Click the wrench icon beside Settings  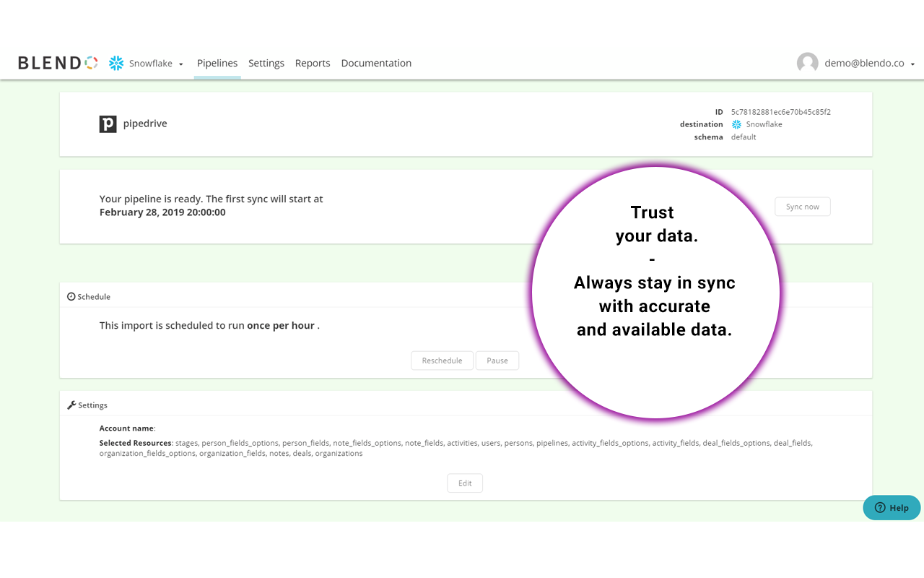[70, 405]
